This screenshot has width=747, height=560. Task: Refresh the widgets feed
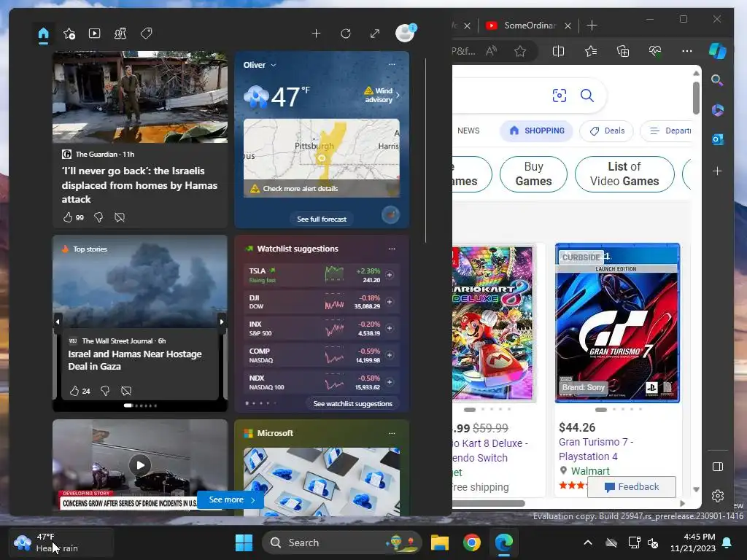(x=346, y=34)
